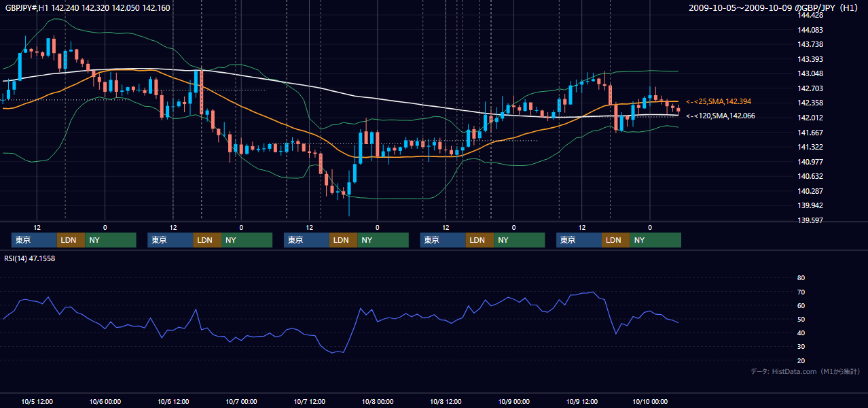Image resolution: width=868 pixels, height=408 pixels.
Task: Click price axis value 140.287
Action: click(811, 191)
